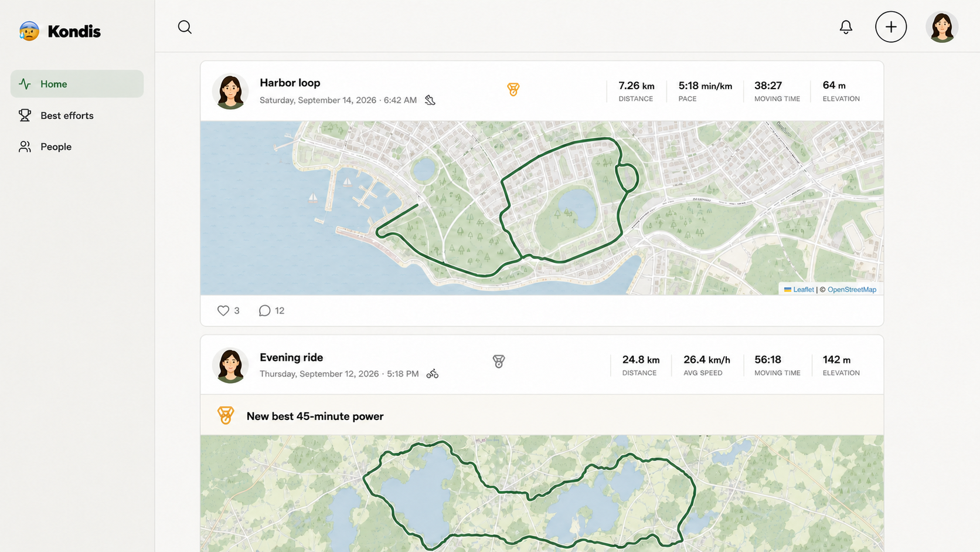Select the "New best 45-minute power" text
This screenshot has width=980, height=552.
315,416
